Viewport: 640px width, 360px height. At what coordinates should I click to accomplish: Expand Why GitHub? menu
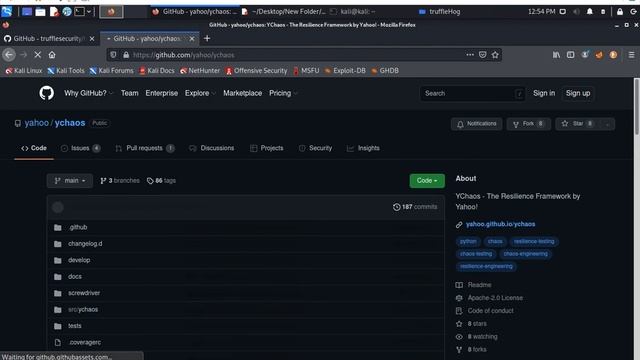(88, 93)
